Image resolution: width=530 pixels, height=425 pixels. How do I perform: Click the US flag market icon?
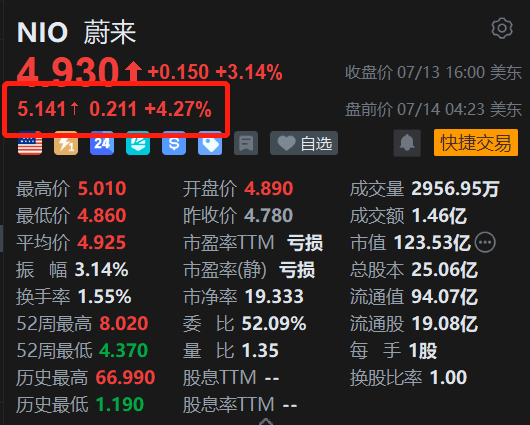[x=30, y=143]
